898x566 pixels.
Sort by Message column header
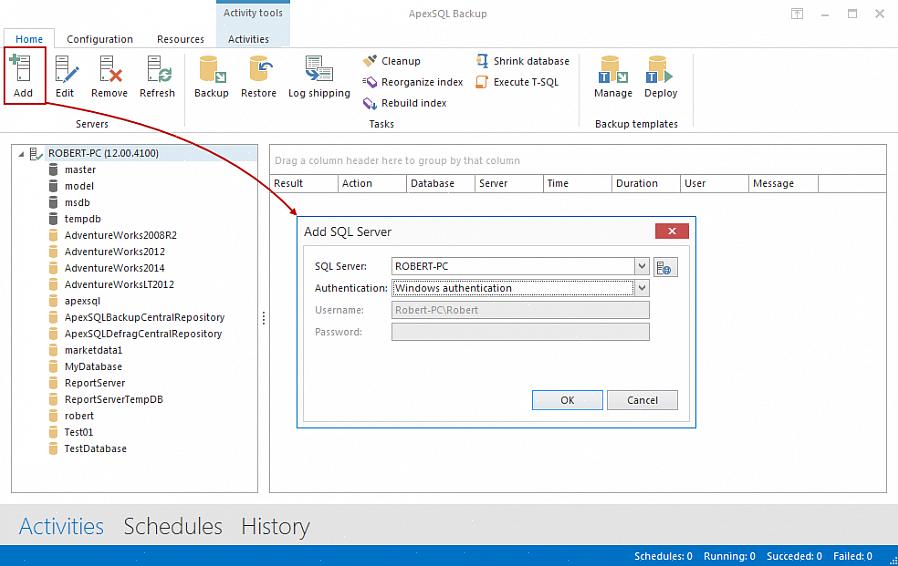click(x=783, y=183)
